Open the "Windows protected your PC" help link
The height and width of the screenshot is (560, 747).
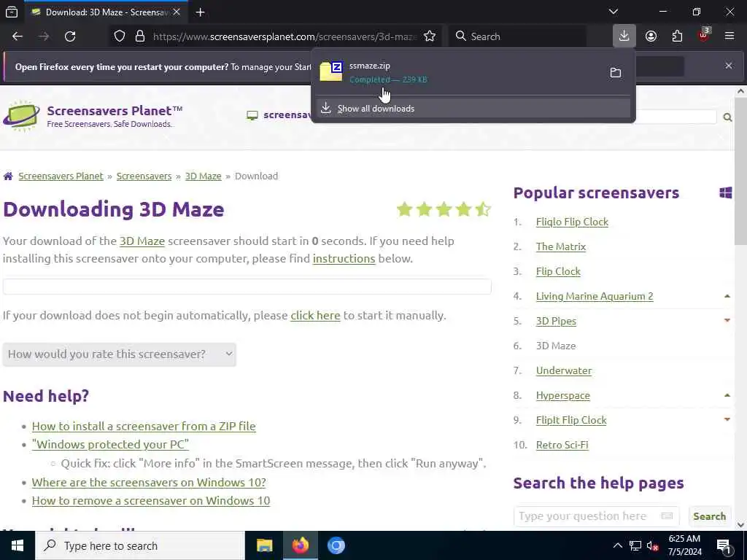point(110,444)
